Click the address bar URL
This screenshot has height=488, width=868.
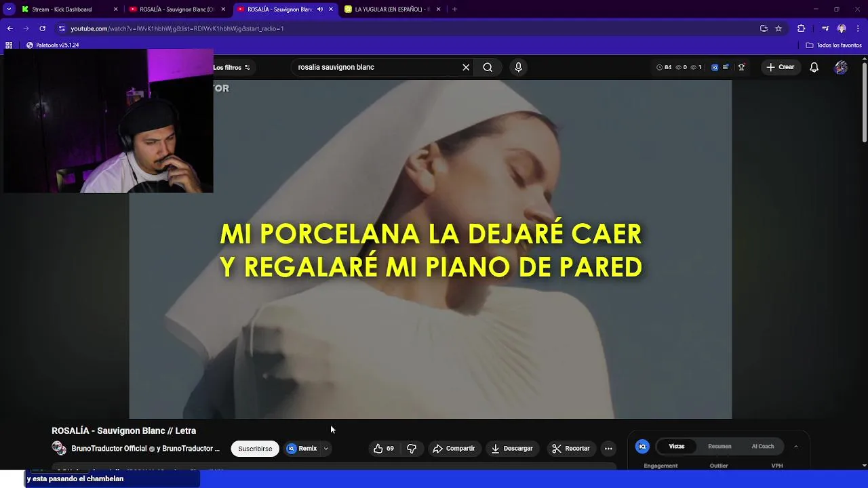click(x=177, y=28)
